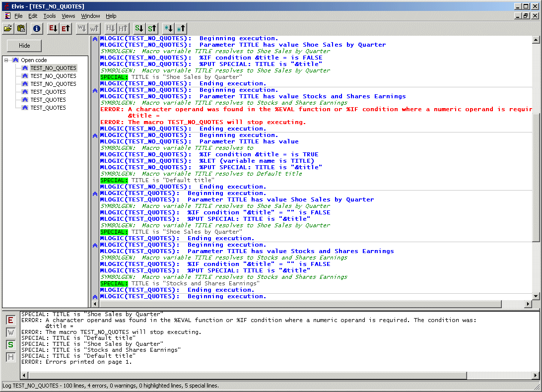Click the asterisk up arrow toolbar icon

click(x=181, y=28)
